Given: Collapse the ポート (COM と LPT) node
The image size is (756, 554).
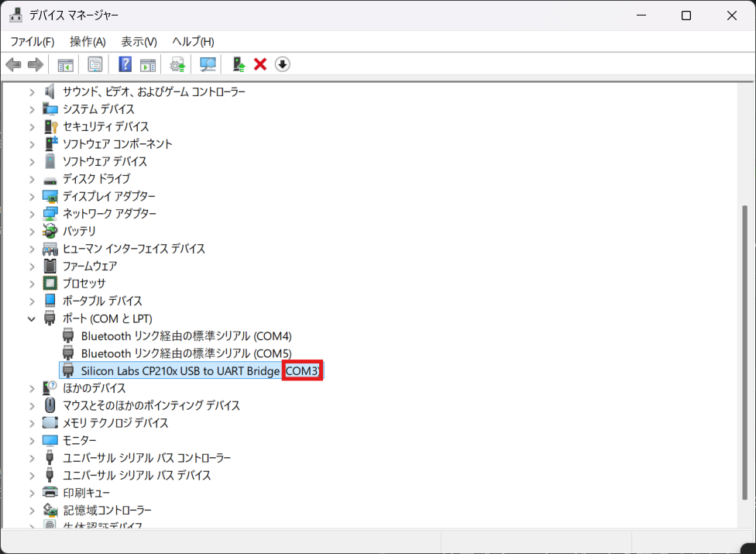Looking at the screenshot, I should pyautogui.click(x=32, y=318).
